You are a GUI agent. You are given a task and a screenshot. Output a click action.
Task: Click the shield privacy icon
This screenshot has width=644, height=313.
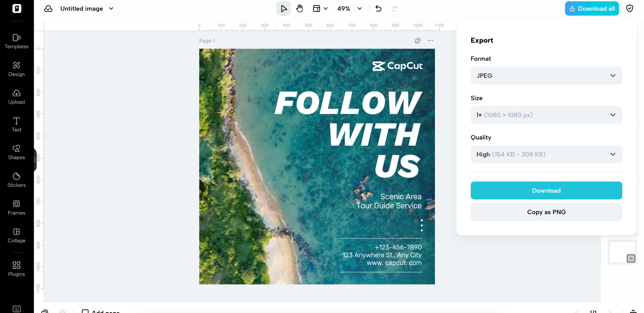tap(629, 9)
